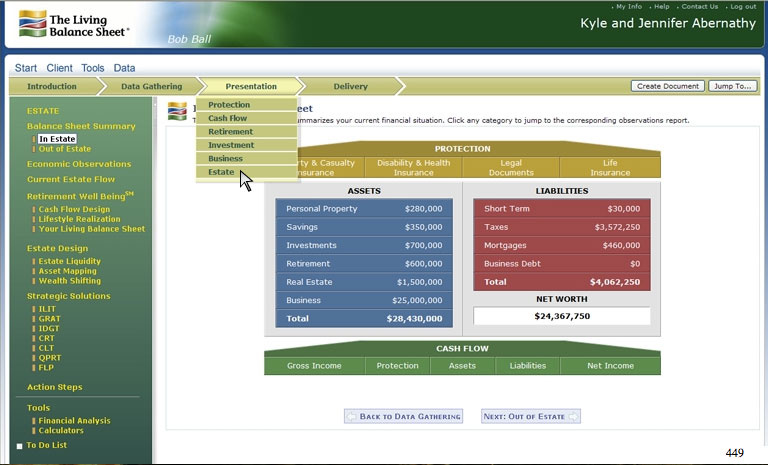Go to the Data Gathering step tab

(x=151, y=86)
